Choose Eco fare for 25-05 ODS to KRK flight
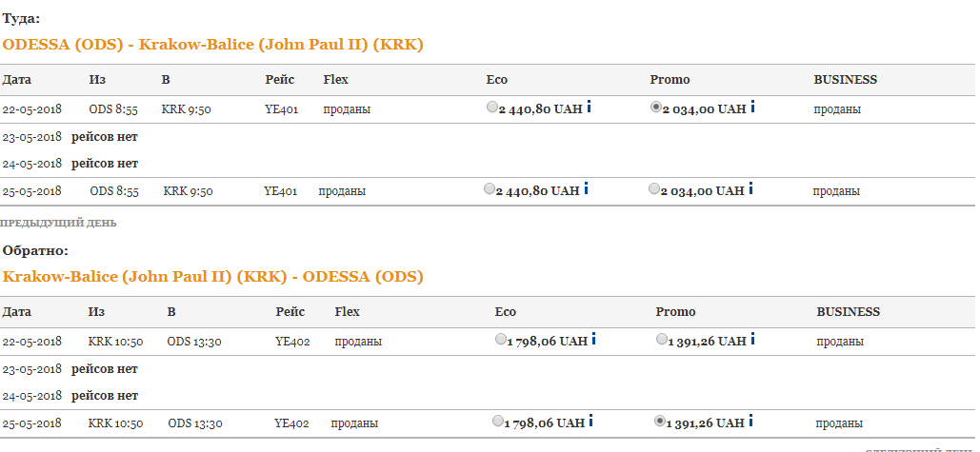The width and height of the screenshot is (980, 452). pos(490,189)
